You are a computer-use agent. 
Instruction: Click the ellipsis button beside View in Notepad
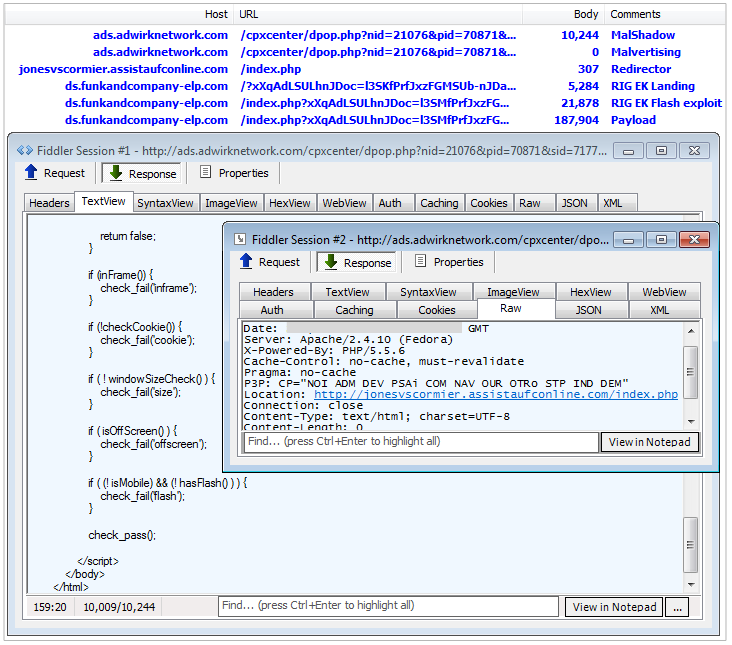point(677,607)
